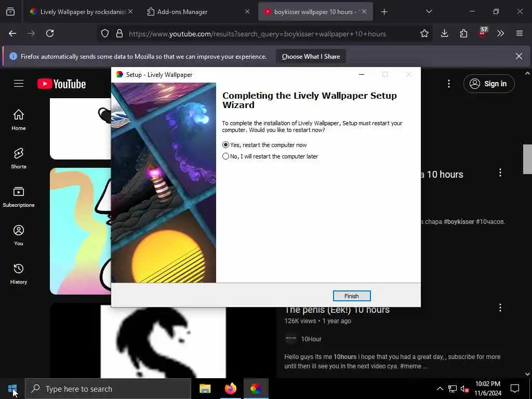Click the muted volume tray icon

point(464,389)
